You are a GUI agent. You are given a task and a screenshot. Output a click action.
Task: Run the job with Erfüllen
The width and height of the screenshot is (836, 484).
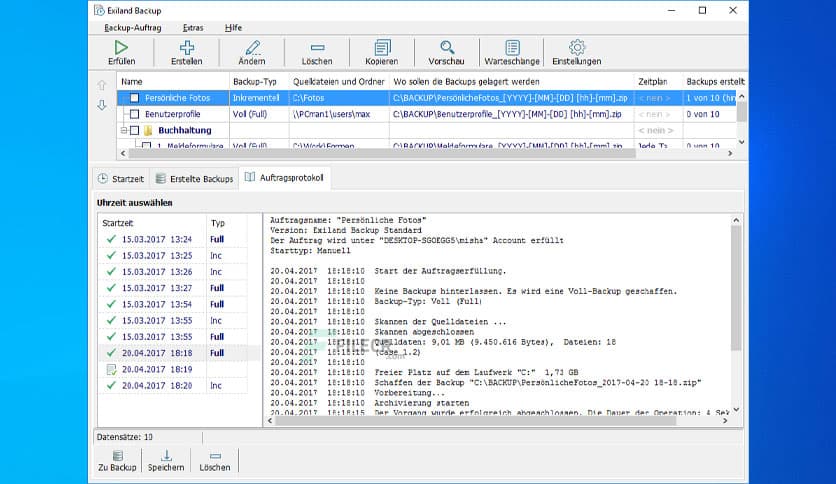pyautogui.click(x=122, y=53)
